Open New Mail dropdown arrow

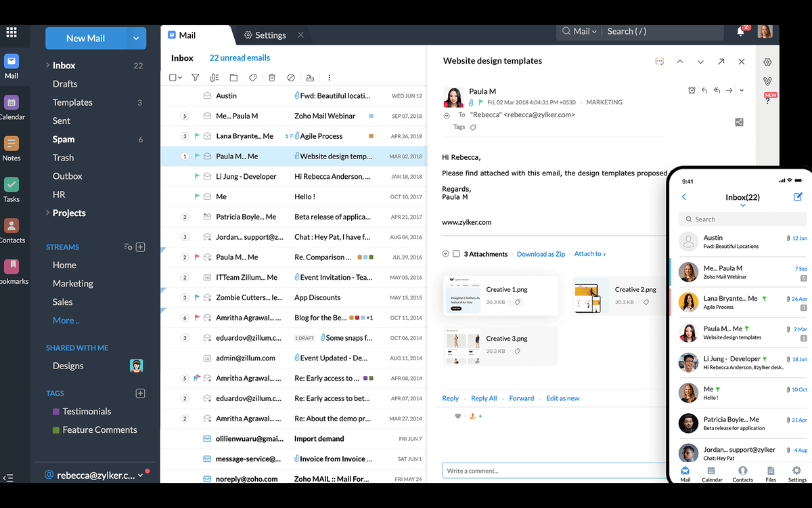pyautogui.click(x=136, y=39)
